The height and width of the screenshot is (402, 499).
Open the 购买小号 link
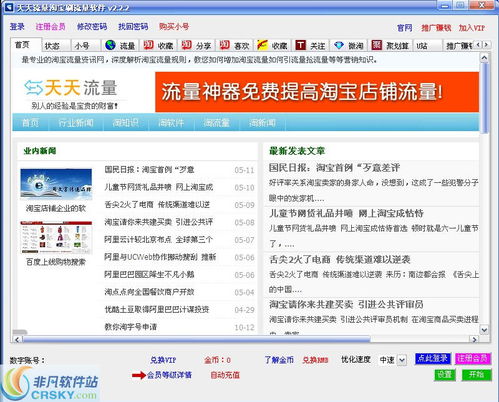174,26
